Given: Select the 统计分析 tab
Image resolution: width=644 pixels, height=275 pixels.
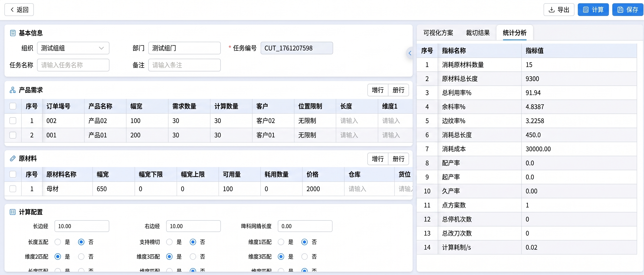Looking at the screenshot, I should (x=515, y=33).
